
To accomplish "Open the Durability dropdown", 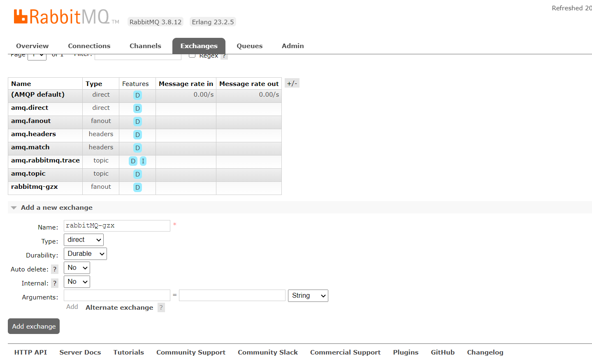I will point(85,254).
